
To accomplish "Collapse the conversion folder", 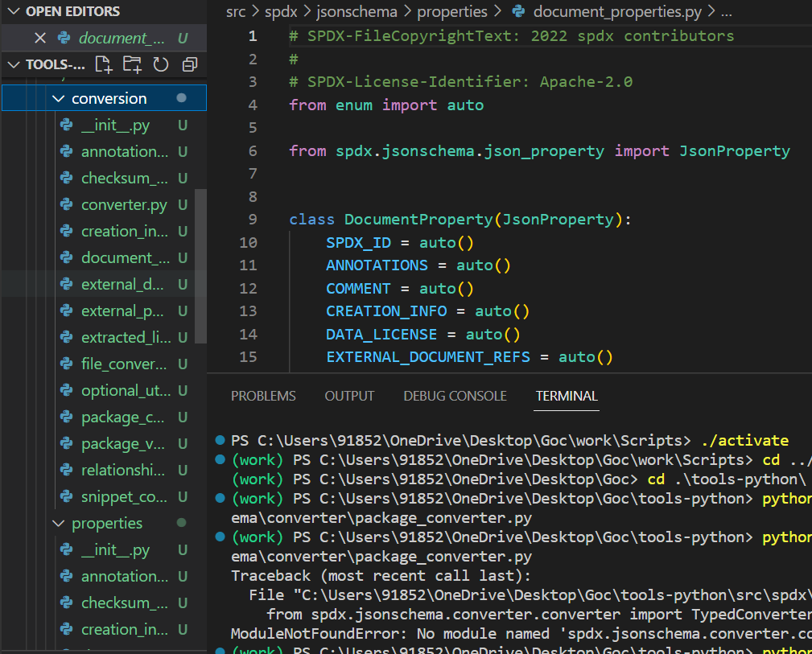I will (x=58, y=99).
